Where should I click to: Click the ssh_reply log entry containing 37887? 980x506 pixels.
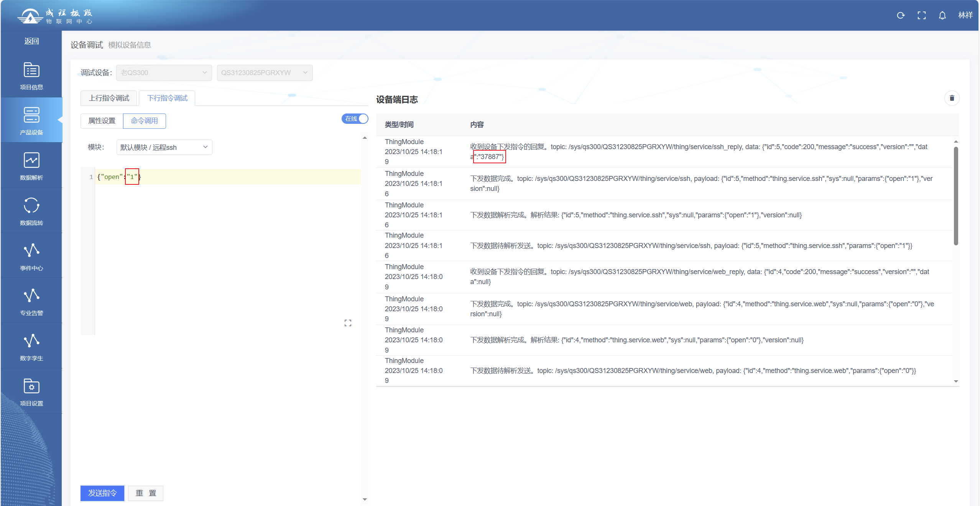(664, 152)
